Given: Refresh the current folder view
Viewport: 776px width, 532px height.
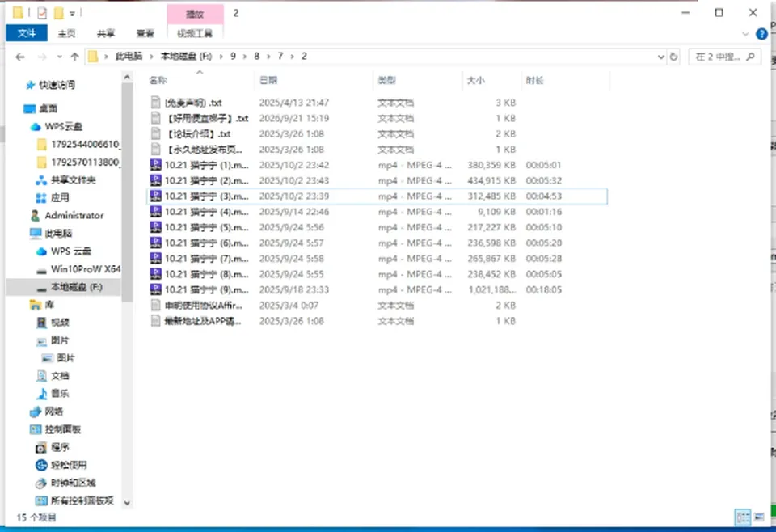Looking at the screenshot, I should click(673, 57).
